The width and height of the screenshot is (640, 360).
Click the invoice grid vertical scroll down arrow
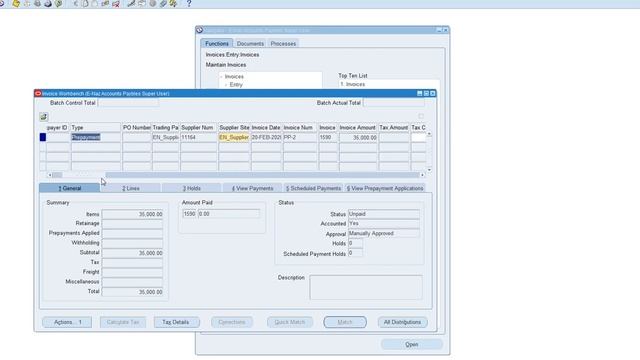point(429,170)
